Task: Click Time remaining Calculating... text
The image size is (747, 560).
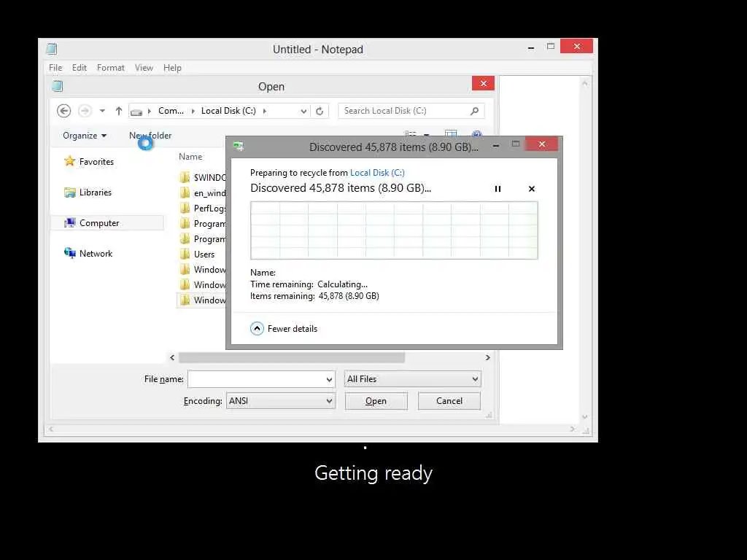Action: 309,284
